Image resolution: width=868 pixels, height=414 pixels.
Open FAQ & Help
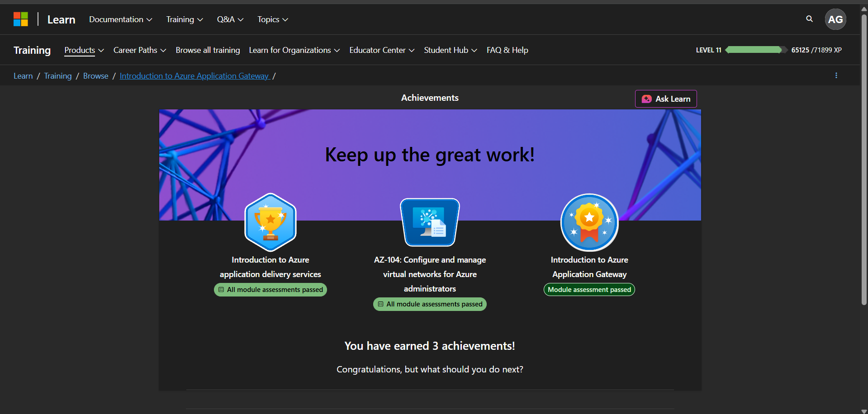click(x=508, y=50)
